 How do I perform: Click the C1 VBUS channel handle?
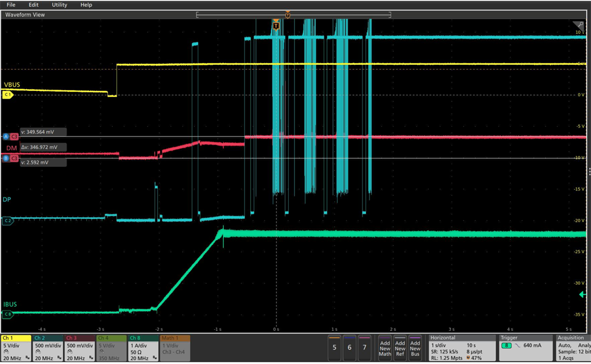tap(8, 94)
